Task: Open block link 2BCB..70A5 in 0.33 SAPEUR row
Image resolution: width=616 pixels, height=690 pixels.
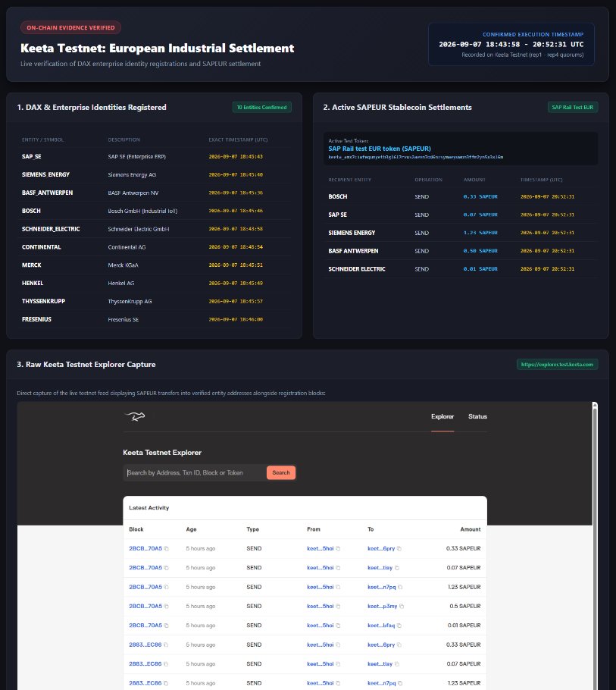Action: click(145, 549)
